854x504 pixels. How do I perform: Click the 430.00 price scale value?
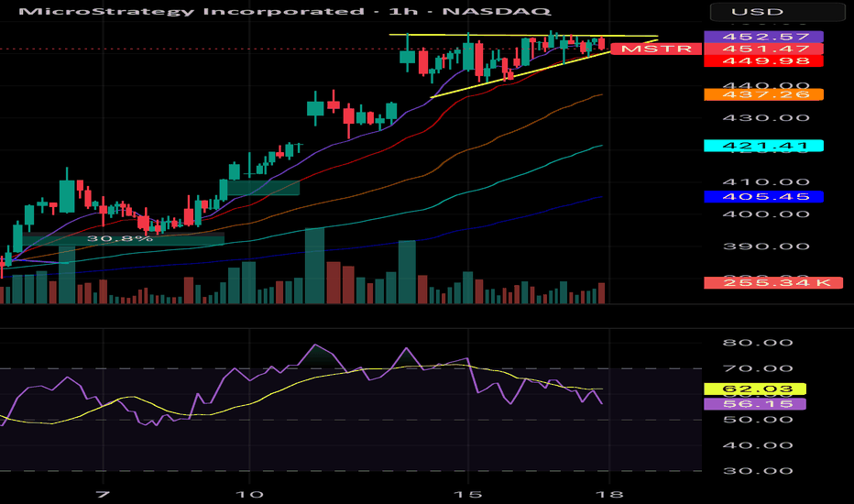[766, 117]
